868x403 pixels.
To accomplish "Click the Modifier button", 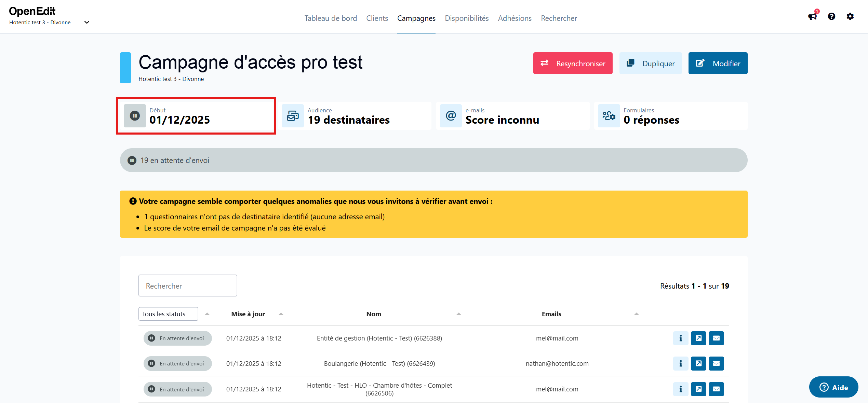I will [718, 63].
